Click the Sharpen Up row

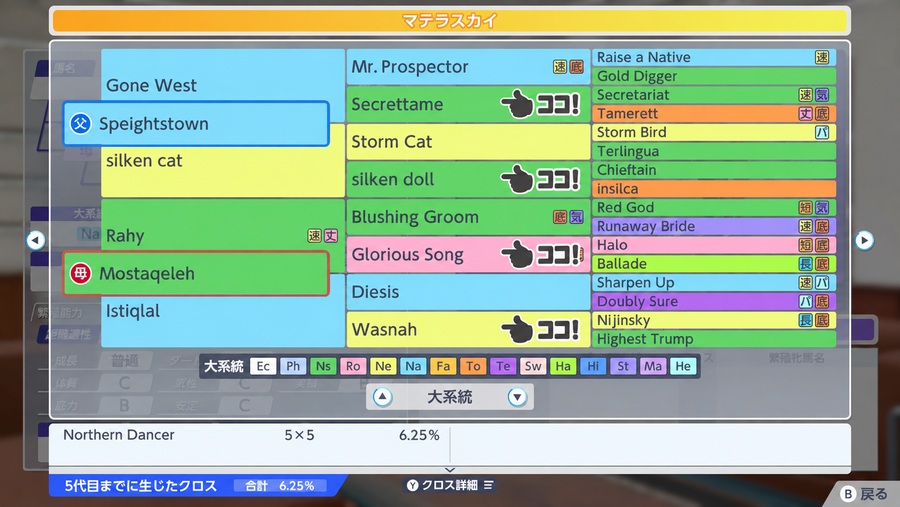713,282
